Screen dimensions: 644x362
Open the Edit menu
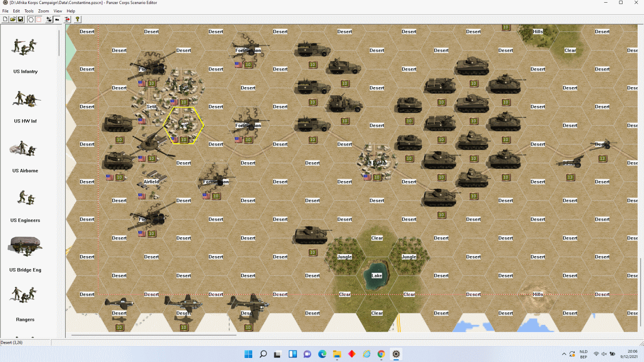click(17, 11)
